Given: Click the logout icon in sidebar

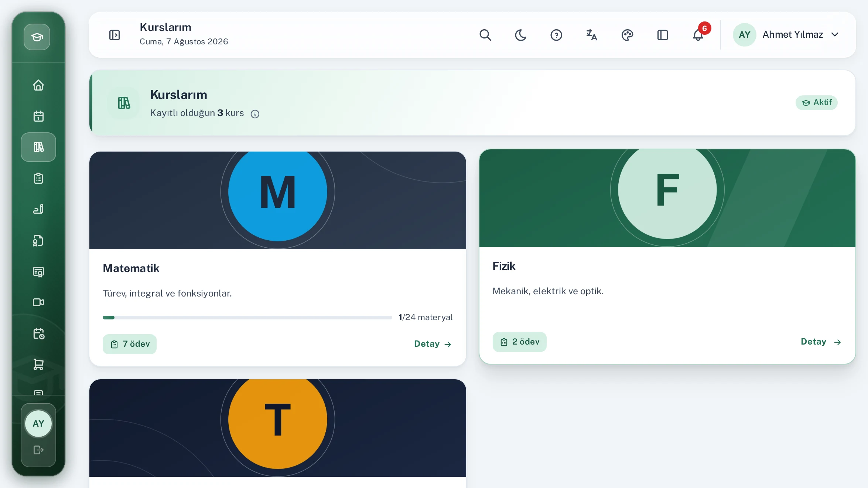Looking at the screenshot, I should coord(38,450).
